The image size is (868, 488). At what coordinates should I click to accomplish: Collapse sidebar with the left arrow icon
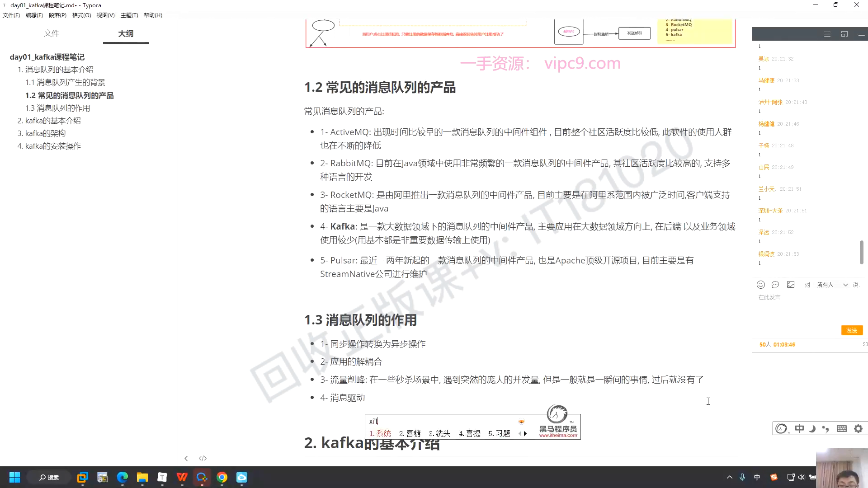point(186,458)
